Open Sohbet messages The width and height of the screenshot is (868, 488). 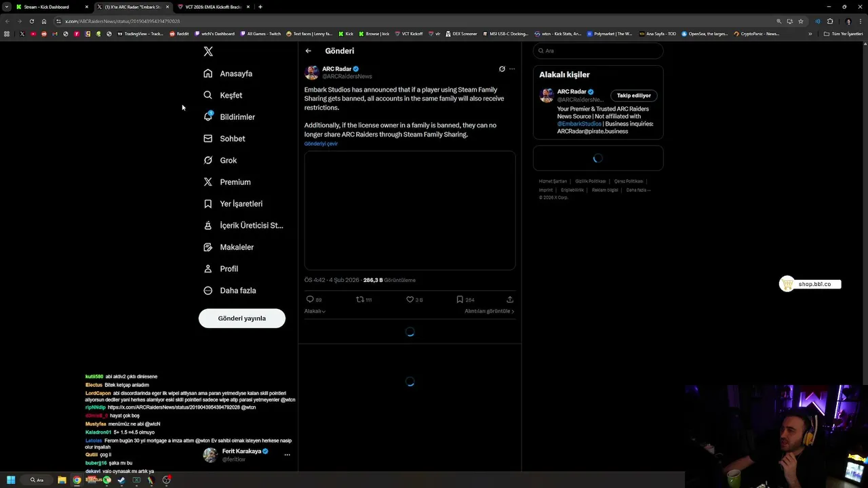pos(224,138)
